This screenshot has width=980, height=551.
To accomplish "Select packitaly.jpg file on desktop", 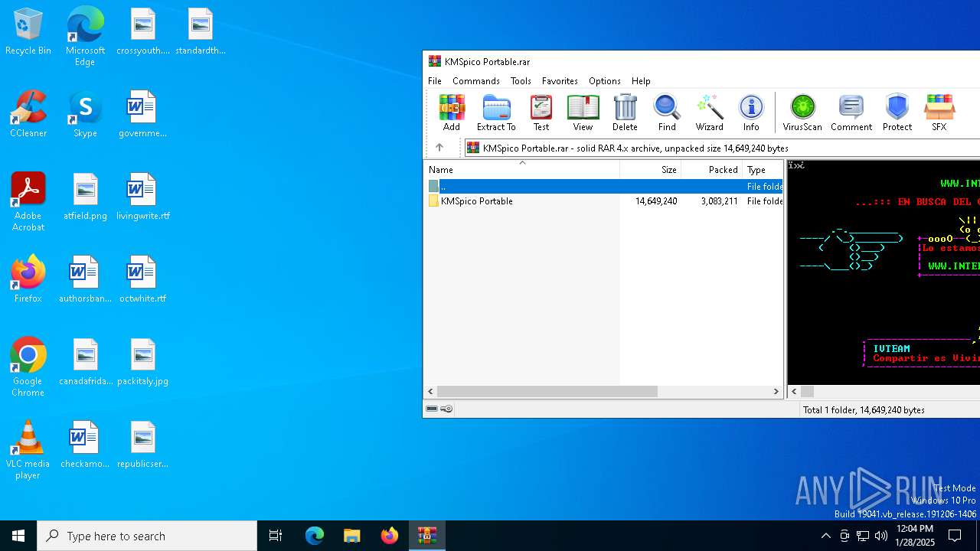I will tap(142, 362).
